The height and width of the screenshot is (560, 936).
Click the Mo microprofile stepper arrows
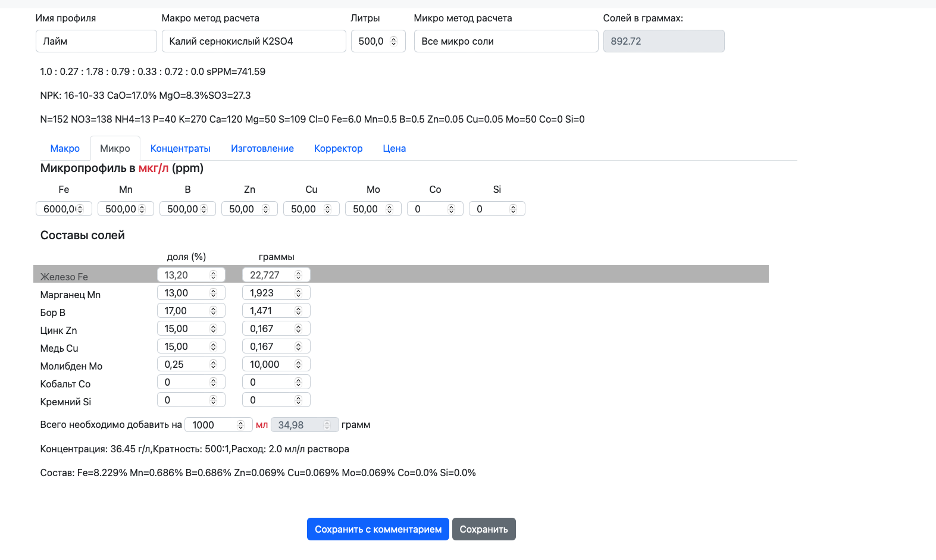390,209
